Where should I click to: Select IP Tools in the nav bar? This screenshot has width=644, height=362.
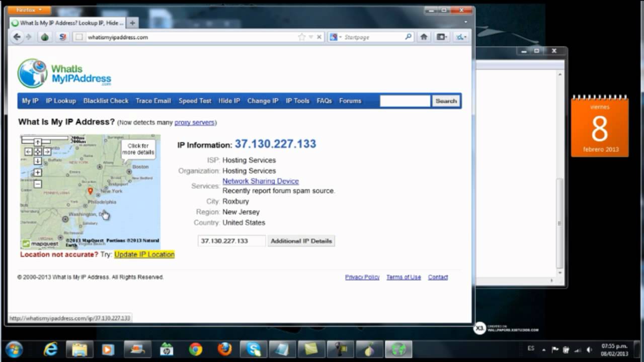(297, 101)
